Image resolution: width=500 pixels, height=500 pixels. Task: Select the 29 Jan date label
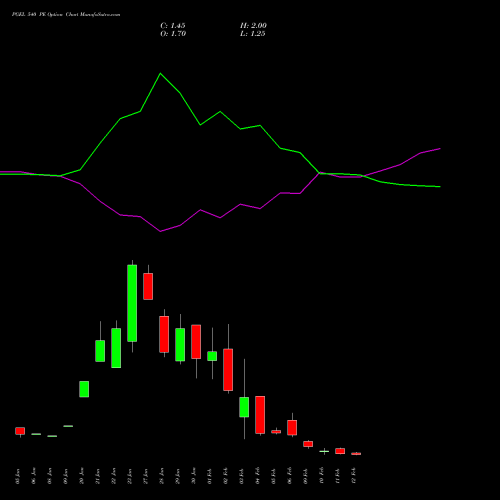coord(178,476)
